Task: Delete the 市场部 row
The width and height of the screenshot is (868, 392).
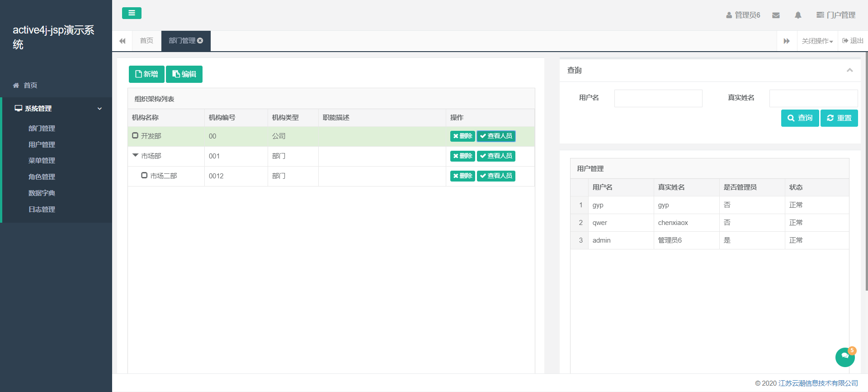Action: [462, 156]
